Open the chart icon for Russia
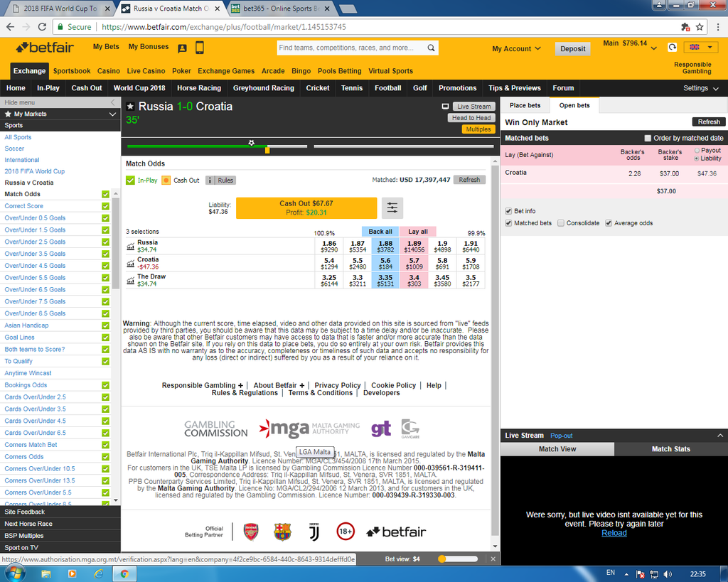The height and width of the screenshot is (582, 728). (131, 247)
